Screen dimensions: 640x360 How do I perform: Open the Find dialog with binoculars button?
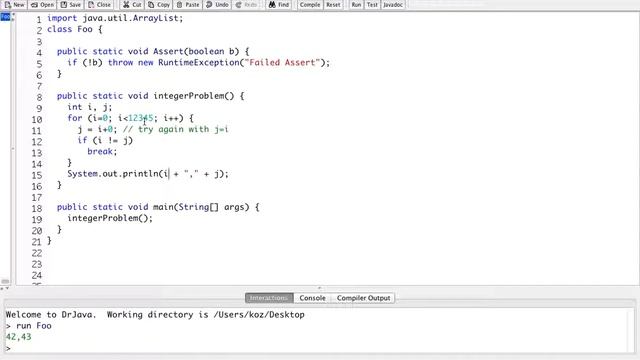279,4
